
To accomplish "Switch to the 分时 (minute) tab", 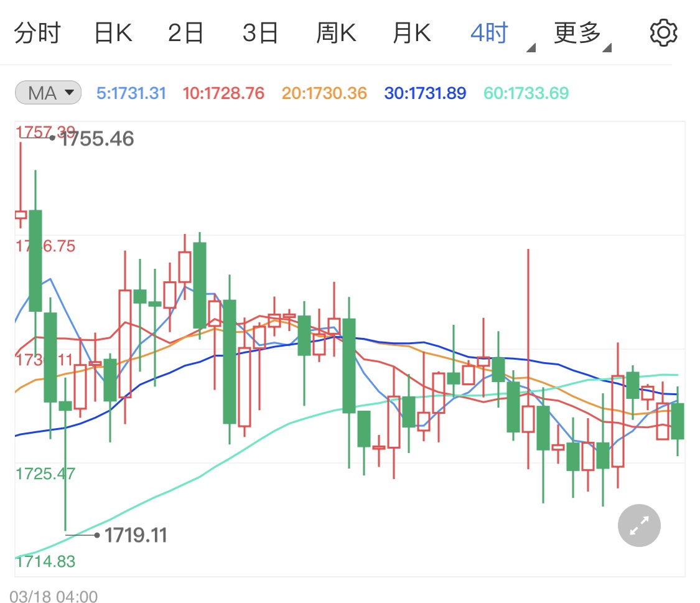I will 39,32.
